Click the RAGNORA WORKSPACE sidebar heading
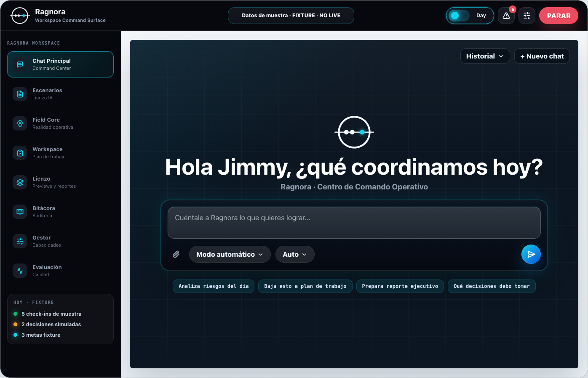The height and width of the screenshot is (378, 588). [34, 43]
